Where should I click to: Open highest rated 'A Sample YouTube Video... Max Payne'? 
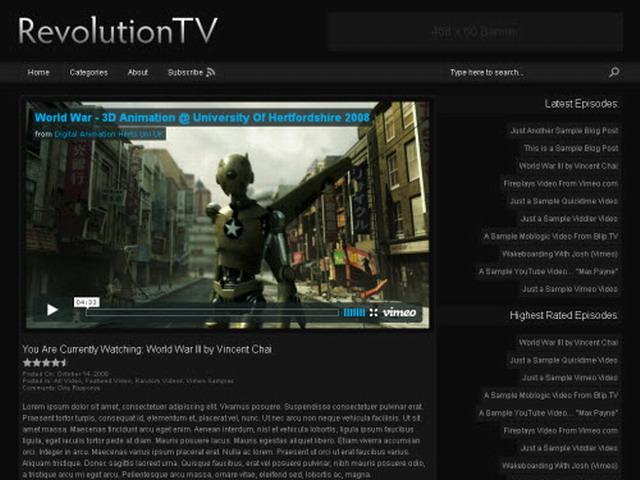coord(548,413)
